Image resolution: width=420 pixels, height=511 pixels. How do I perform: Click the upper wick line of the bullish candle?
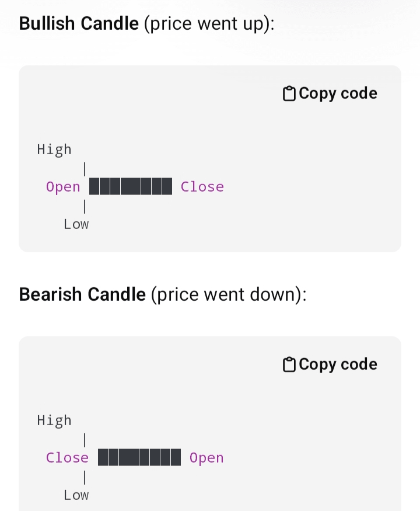tap(85, 169)
